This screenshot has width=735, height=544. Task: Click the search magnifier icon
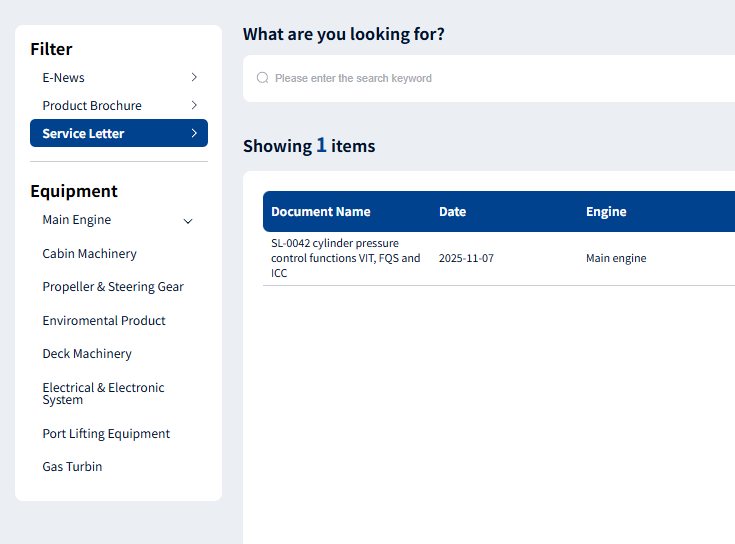pos(262,78)
